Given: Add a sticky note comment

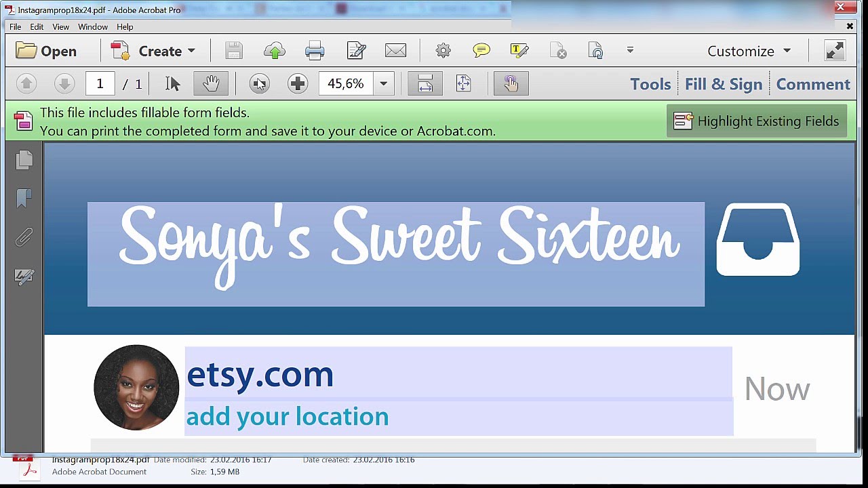Looking at the screenshot, I should 481,51.
